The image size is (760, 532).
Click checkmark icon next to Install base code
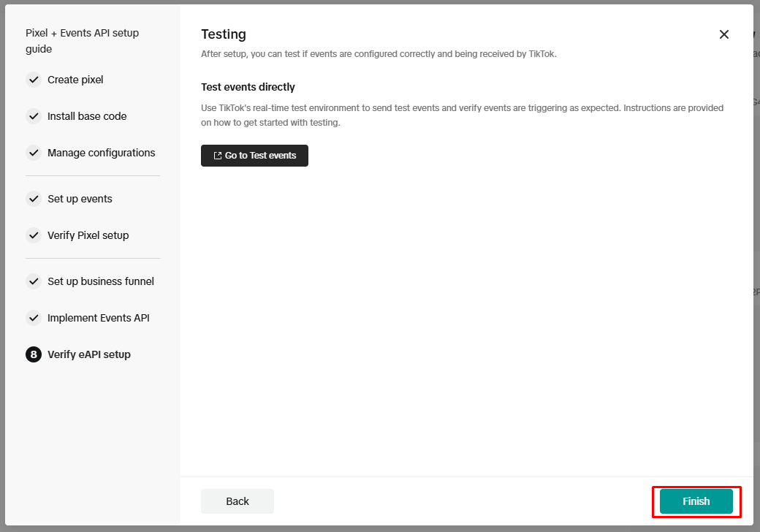[34, 116]
